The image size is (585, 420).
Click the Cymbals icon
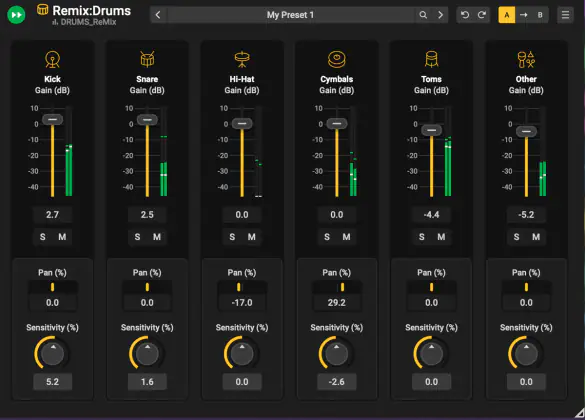[337, 59]
